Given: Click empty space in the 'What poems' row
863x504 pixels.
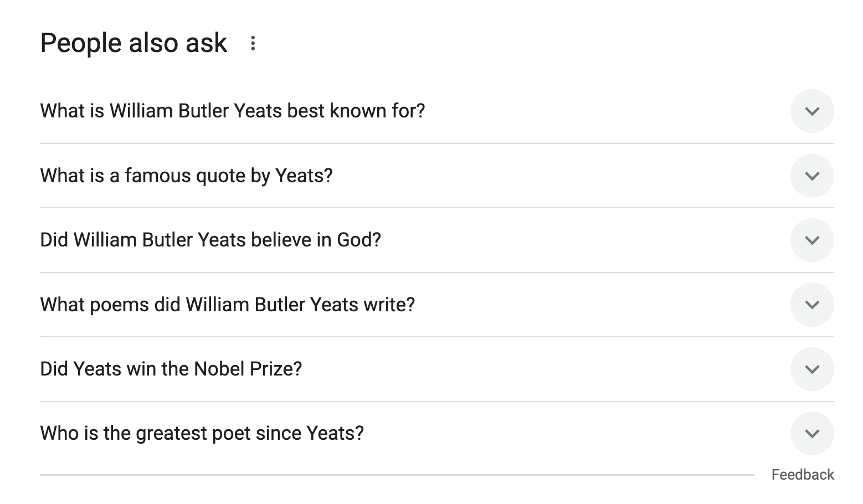Looking at the screenshot, I should coord(598,305).
